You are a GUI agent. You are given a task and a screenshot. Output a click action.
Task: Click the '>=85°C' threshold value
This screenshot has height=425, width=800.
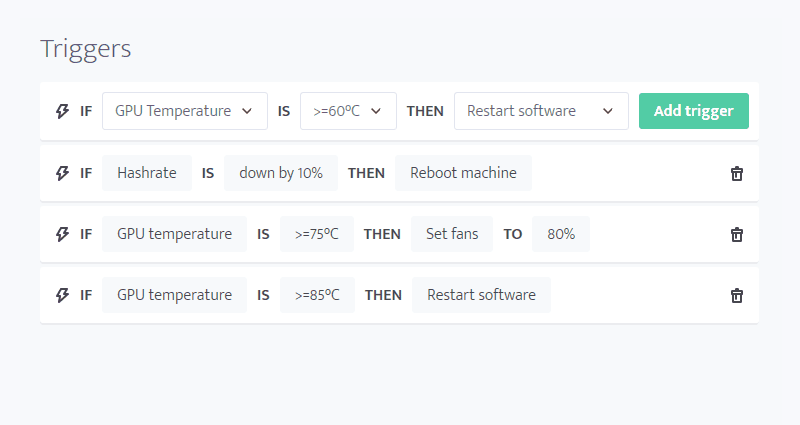coord(317,295)
